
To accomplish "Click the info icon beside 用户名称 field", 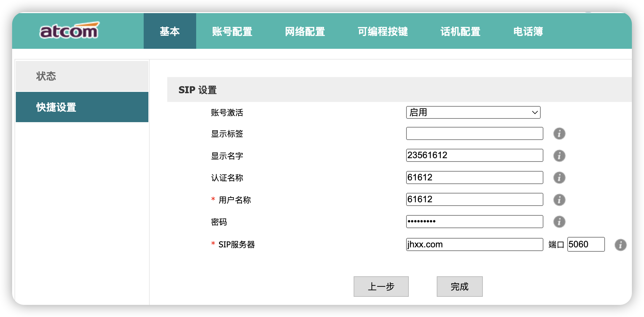I will (559, 200).
